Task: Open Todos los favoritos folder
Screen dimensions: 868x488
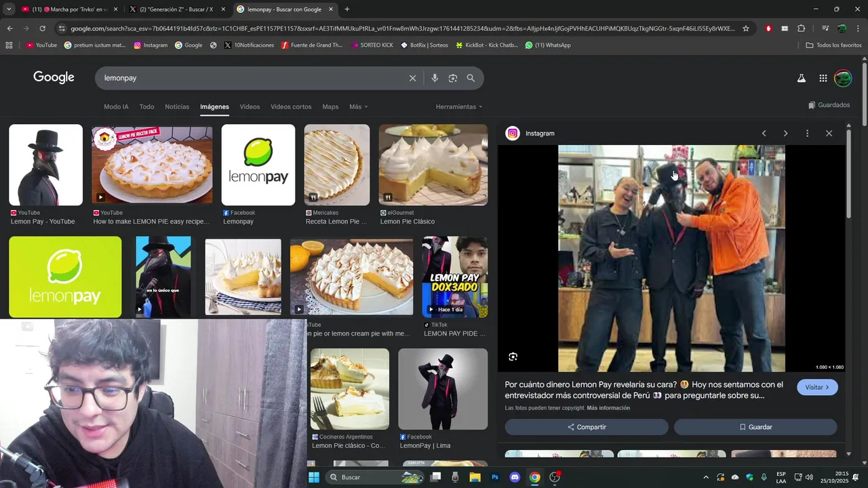Action: 833,45
